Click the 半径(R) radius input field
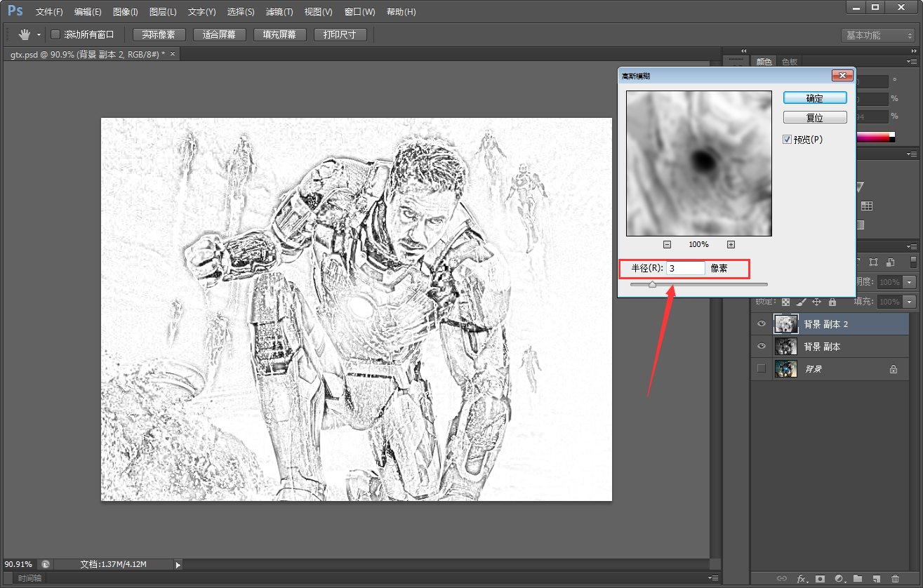Screen dimensions: 923x588 [686, 268]
